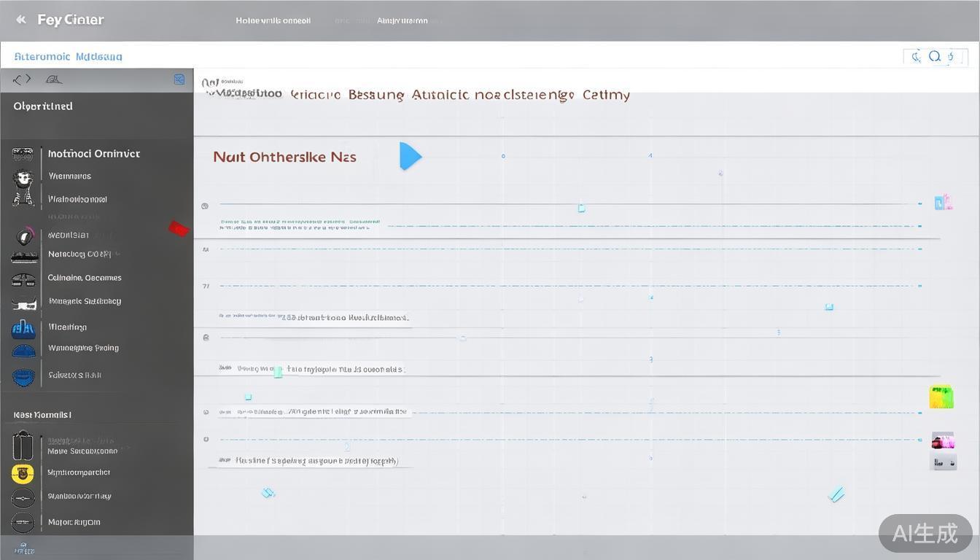Select 'Major Rugoin' at sidebar bottom
980x560 pixels.
(x=74, y=522)
